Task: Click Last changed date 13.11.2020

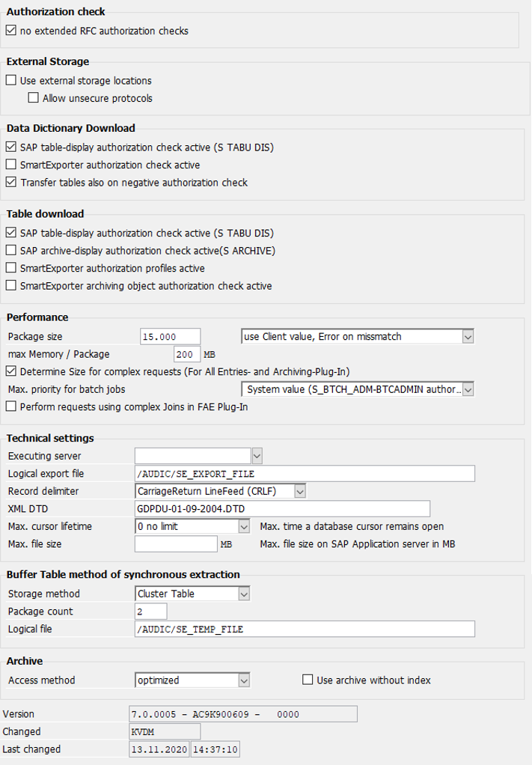Action: (x=159, y=749)
